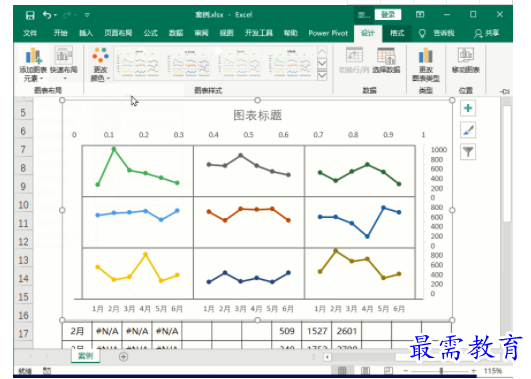Click cell containing 2月
Screen dimensions: 531x379
pos(77,331)
